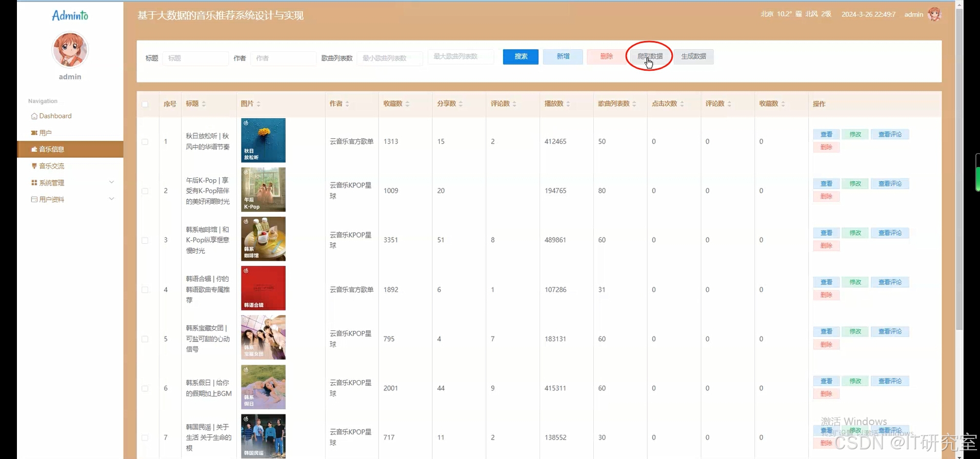Screen dimensions: 980x459
Task: Open the 音乐交流 menu item
Action: coord(70,166)
